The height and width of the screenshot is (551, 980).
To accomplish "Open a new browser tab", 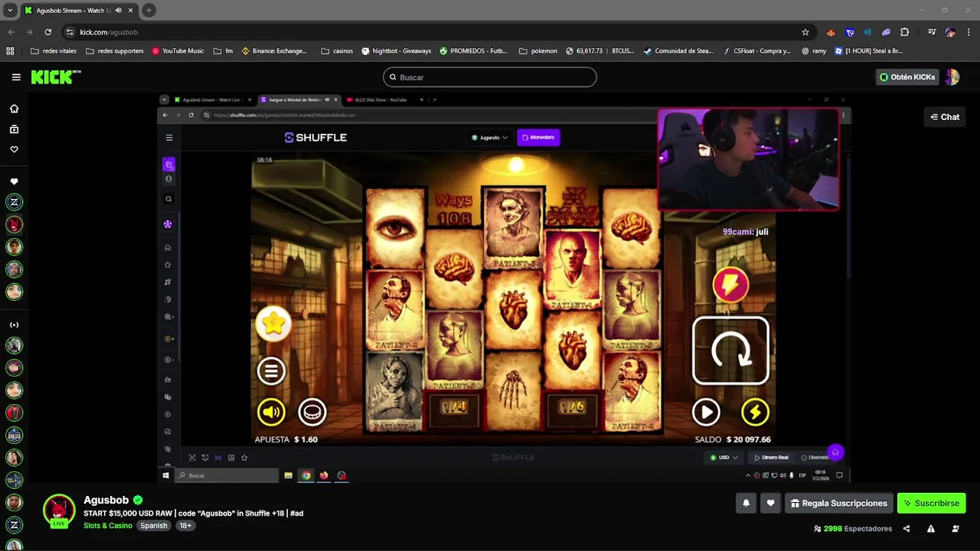I will [149, 11].
